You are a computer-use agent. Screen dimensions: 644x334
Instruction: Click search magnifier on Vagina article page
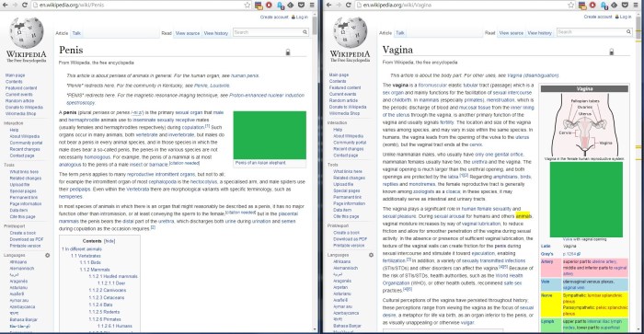coord(628,31)
